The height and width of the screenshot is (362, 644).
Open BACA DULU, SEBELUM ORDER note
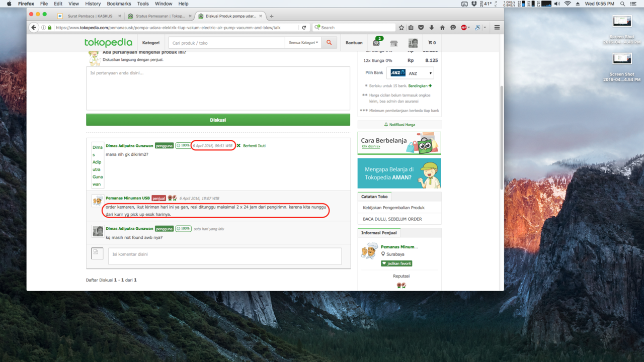pyautogui.click(x=392, y=219)
